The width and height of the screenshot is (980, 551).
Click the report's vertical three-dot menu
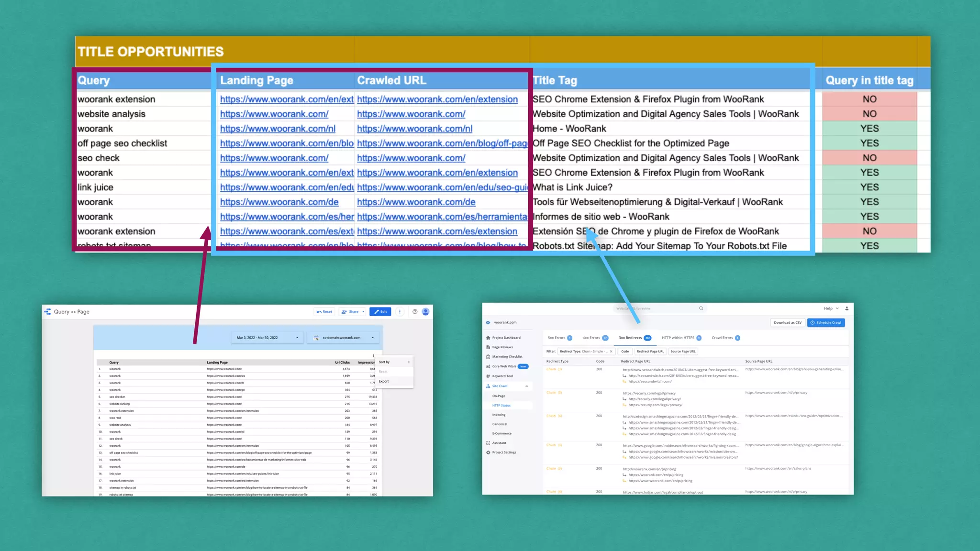400,311
